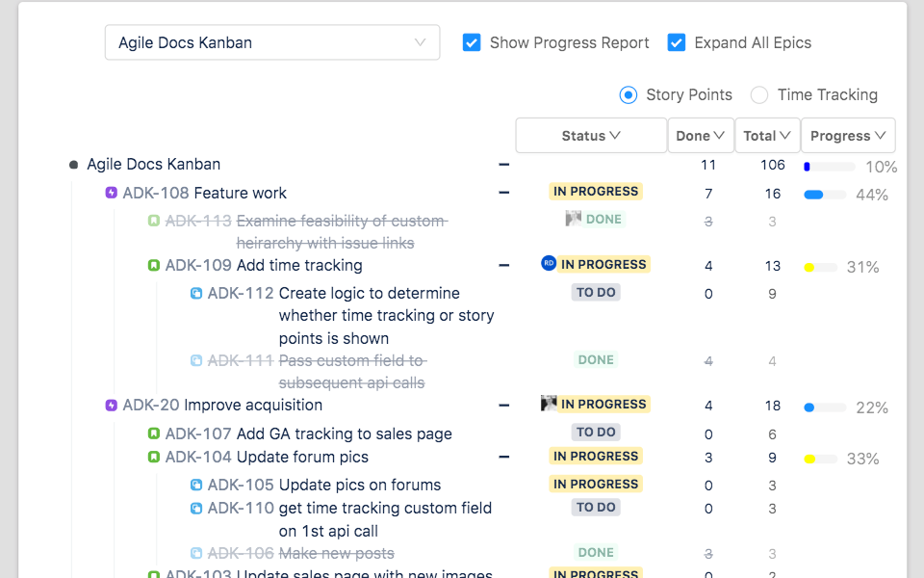Open the Progress column dropdown
The image size is (924, 578).
point(848,136)
